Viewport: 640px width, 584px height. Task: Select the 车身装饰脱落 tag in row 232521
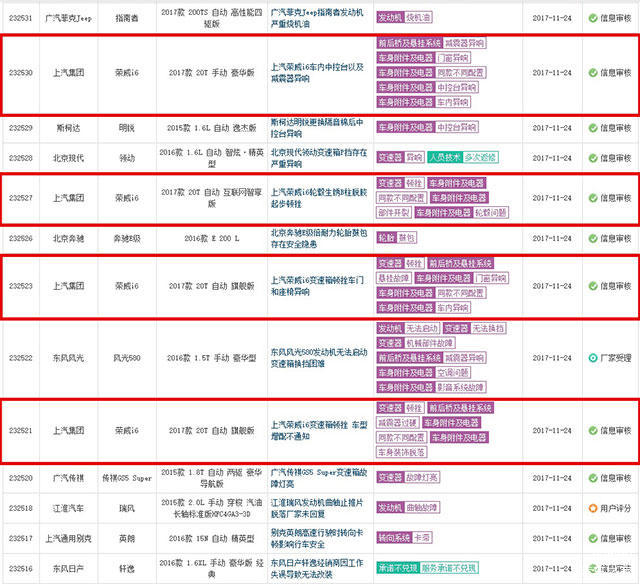[x=402, y=452]
